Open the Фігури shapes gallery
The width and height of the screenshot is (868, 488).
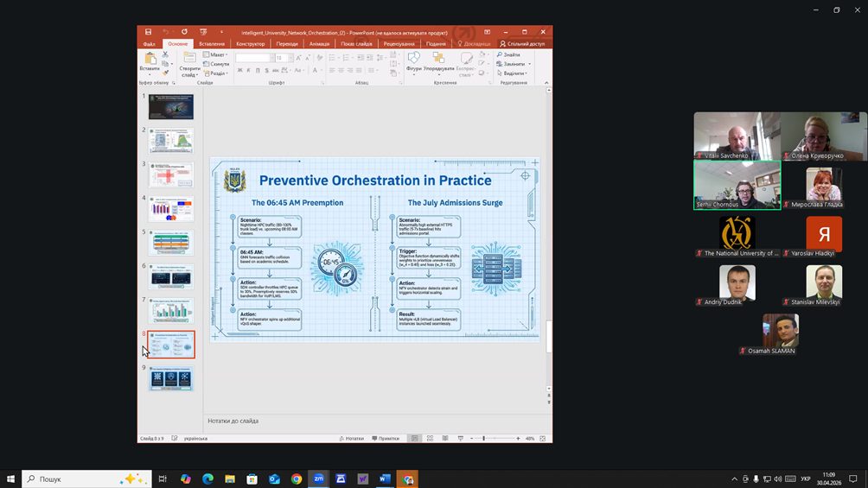414,62
